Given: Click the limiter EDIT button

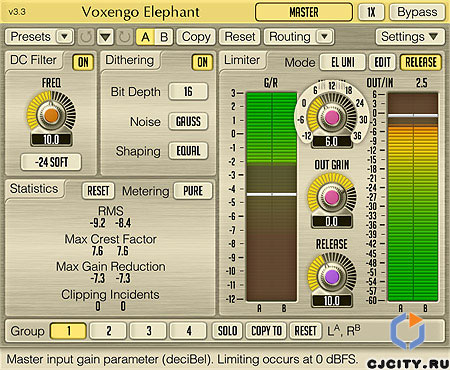Looking at the screenshot, I should 382,62.
